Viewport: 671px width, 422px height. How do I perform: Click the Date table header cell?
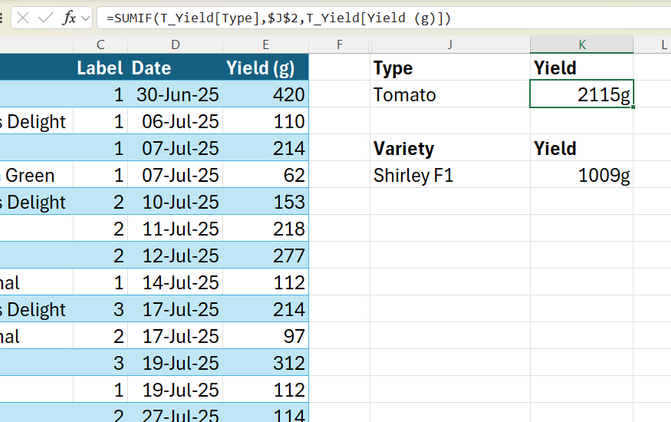pyautogui.click(x=175, y=68)
